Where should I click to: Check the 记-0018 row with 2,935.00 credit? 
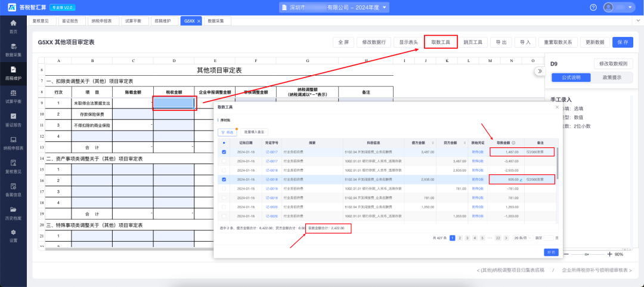tap(224, 170)
